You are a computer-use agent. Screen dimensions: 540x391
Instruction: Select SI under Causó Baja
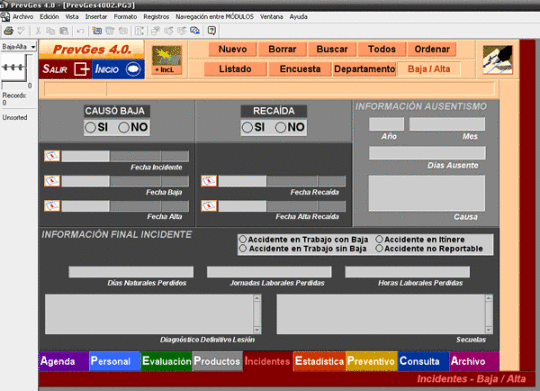tap(91, 127)
